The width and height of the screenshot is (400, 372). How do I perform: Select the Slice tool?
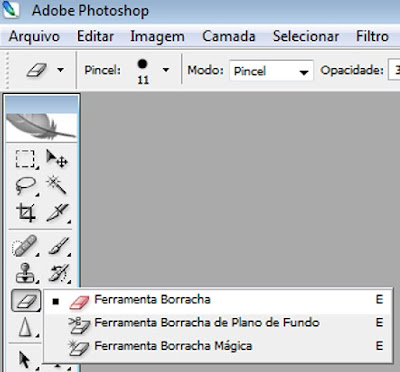click(x=58, y=212)
